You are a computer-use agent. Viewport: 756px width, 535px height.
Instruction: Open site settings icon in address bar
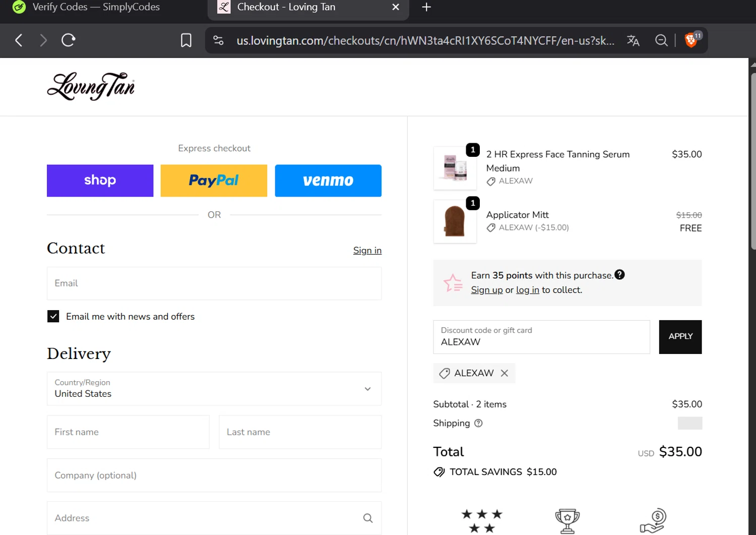point(218,40)
